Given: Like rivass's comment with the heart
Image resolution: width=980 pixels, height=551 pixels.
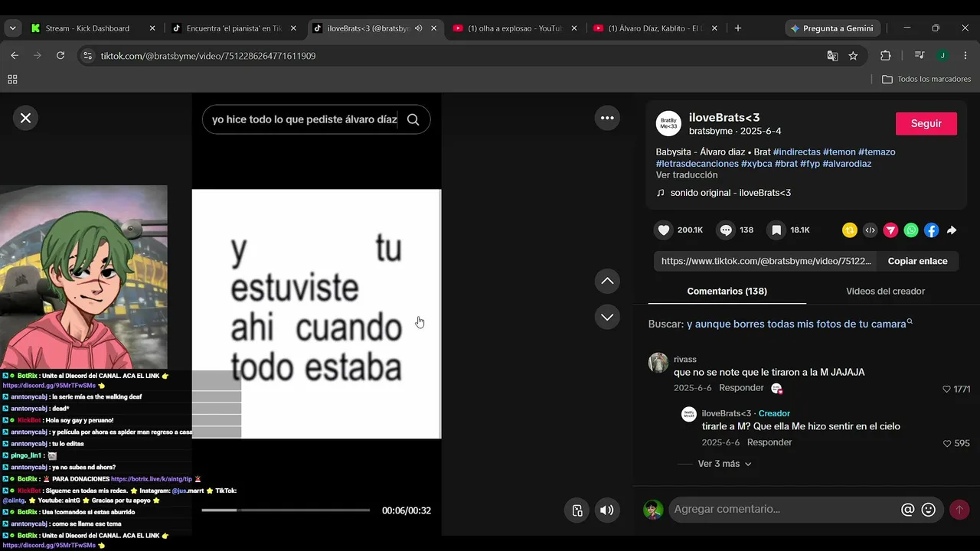Looking at the screenshot, I should click(x=947, y=390).
